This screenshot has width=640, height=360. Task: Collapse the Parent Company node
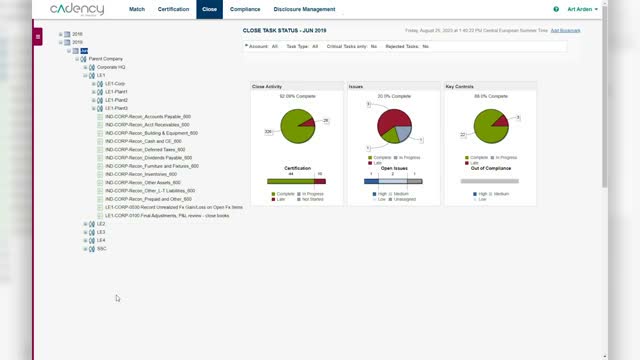[77, 59]
